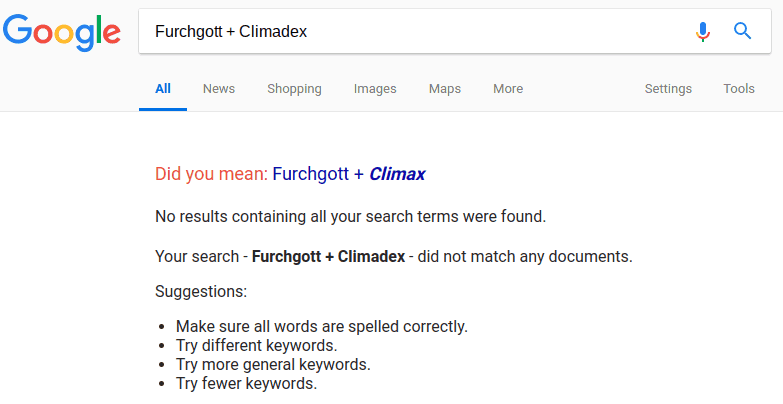
Task: Click the suggested Furchgott + Climax link
Action: [x=348, y=174]
